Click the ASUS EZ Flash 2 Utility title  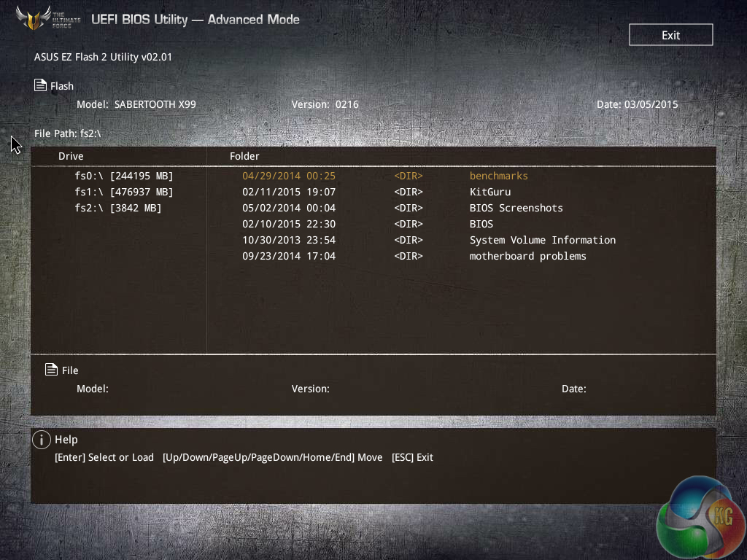pyautogui.click(x=103, y=57)
